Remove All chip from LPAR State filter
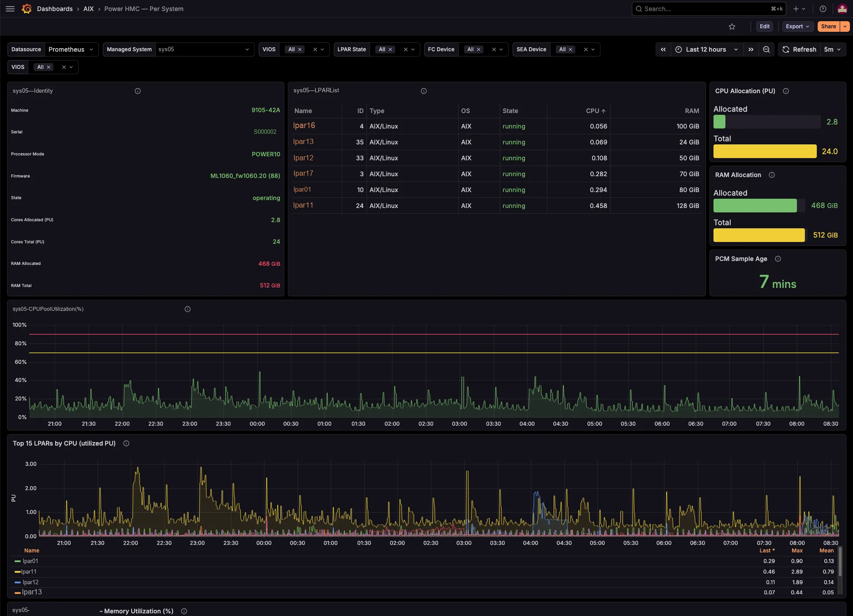 tap(390, 49)
